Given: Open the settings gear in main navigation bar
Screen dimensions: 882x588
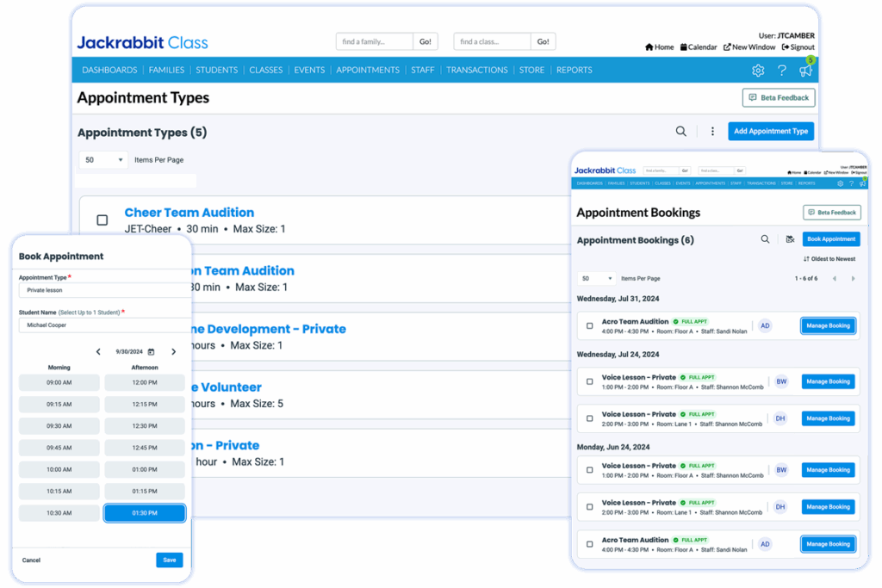Looking at the screenshot, I should pos(758,71).
